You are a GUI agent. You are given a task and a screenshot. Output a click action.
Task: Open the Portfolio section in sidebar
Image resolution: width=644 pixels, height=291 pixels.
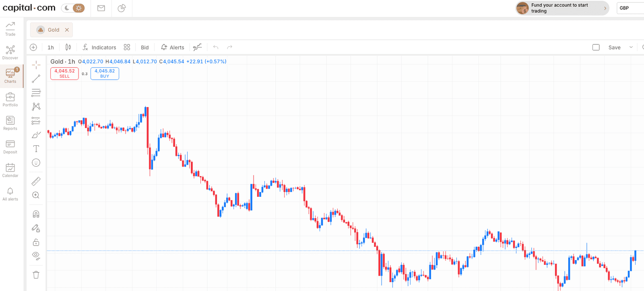10,99
